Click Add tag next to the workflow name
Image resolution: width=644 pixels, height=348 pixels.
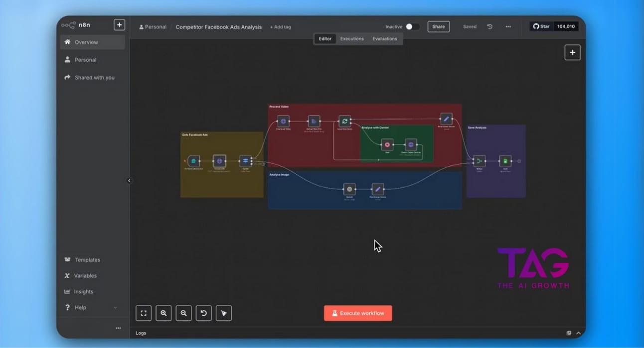click(x=281, y=27)
